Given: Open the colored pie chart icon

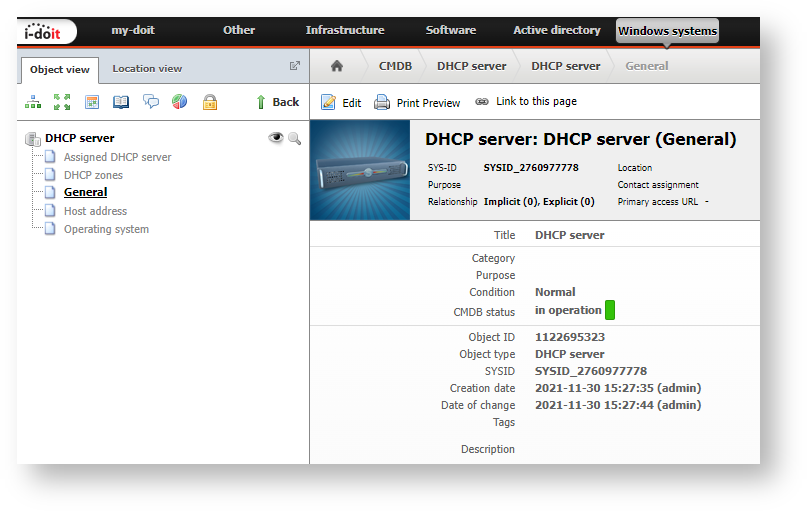Looking at the screenshot, I should [179, 101].
